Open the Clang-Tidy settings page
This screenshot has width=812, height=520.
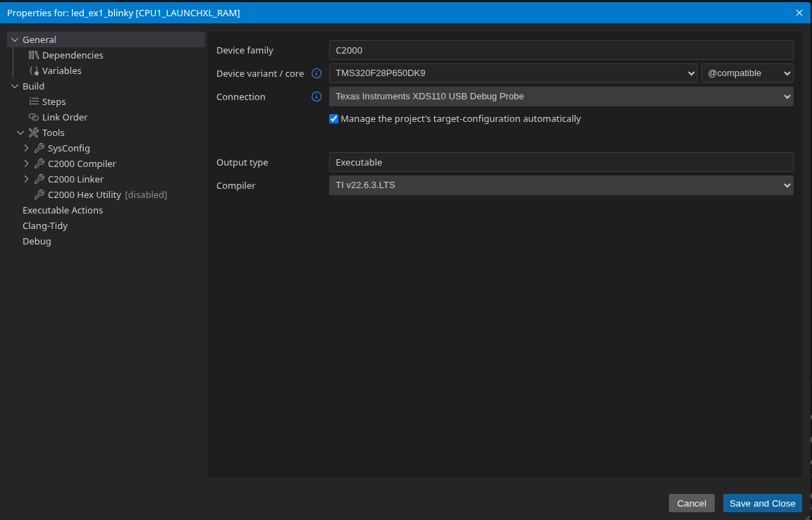pyautogui.click(x=45, y=225)
